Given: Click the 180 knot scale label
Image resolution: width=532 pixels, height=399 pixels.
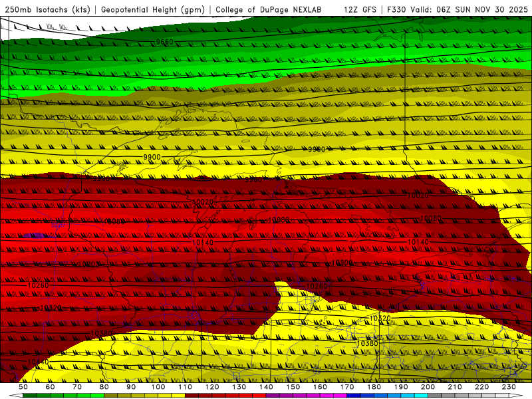Looking at the screenshot, I should pyautogui.click(x=374, y=387).
